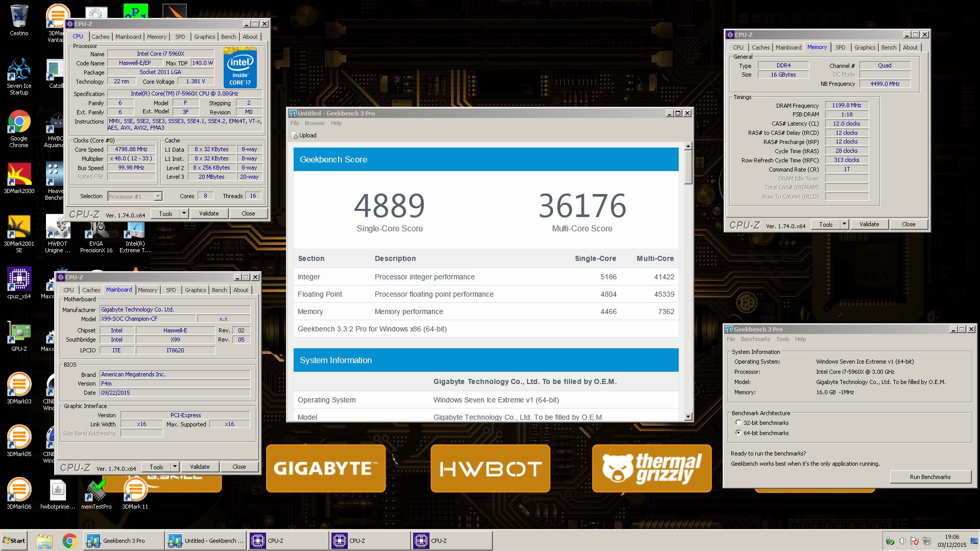This screenshot has height=551, width=980.
Task: Launch Google Chrome from the desktop
Action: coord(19,129)
